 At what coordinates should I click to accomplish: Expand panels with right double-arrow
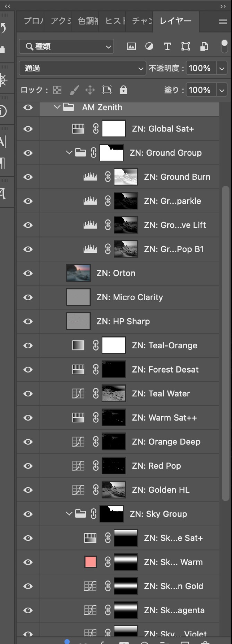click(223, 6)
